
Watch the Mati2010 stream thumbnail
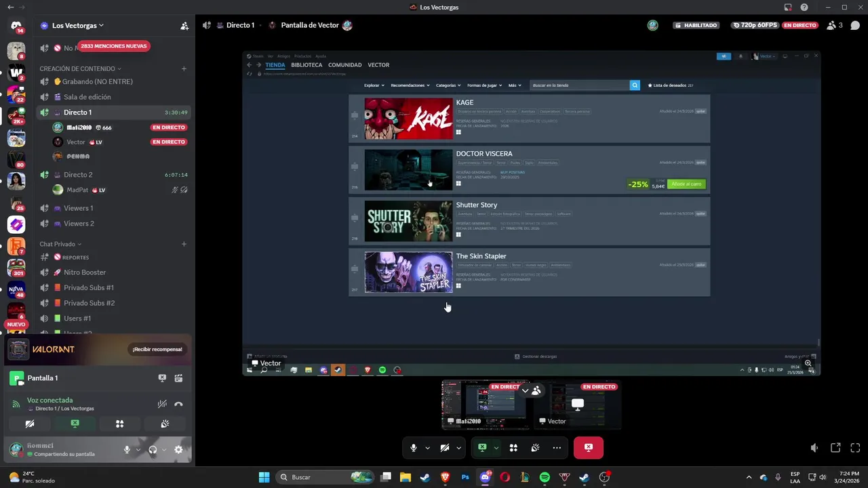click(485, 405)
